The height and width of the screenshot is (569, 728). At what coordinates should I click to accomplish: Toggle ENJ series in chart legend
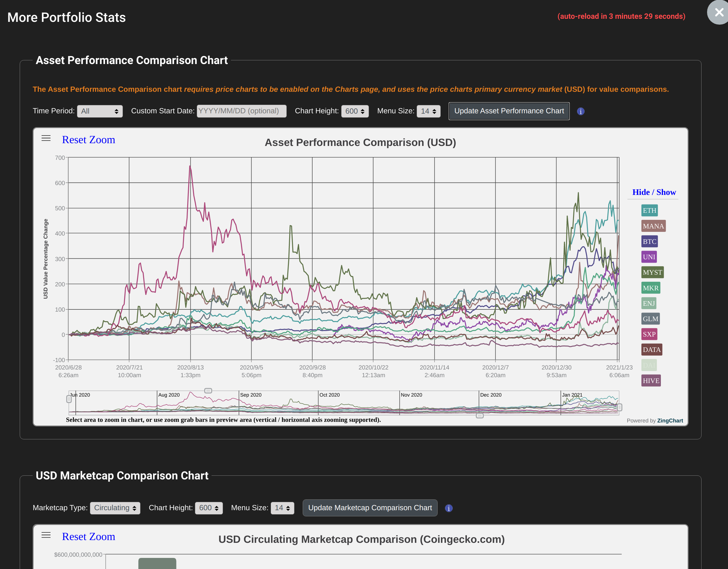(649, 303)
